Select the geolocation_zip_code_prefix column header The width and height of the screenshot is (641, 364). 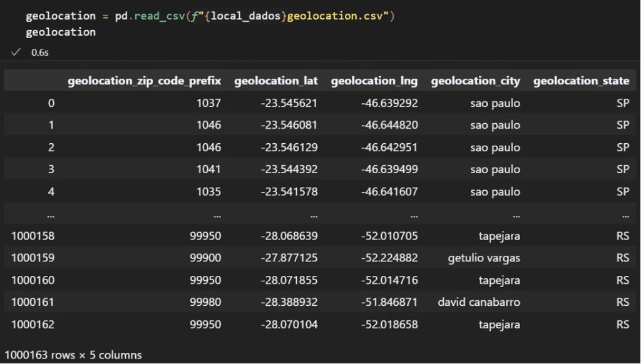145,81
